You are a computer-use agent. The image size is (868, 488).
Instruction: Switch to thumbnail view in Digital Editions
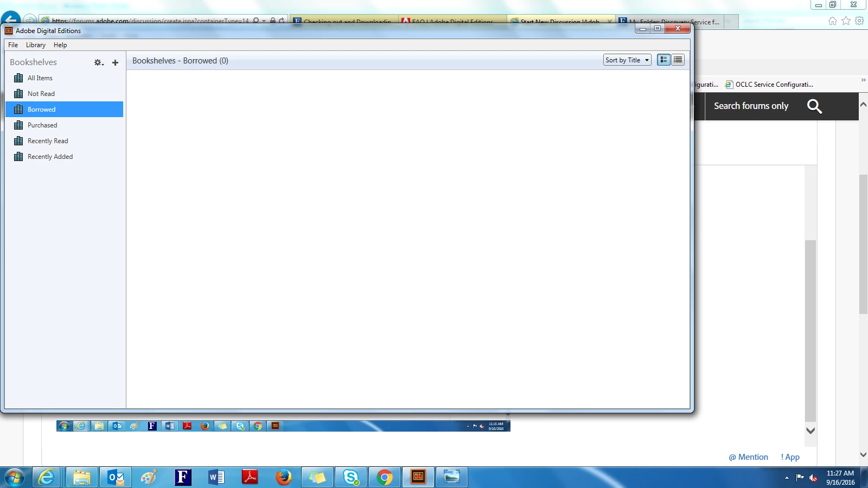[x=663, y=60]
